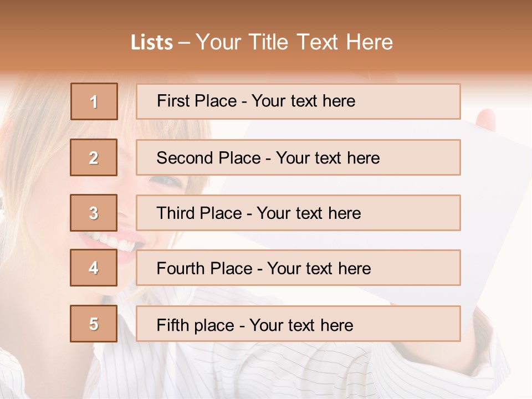Click the thumb holding the card's corner

pos(486,120)
